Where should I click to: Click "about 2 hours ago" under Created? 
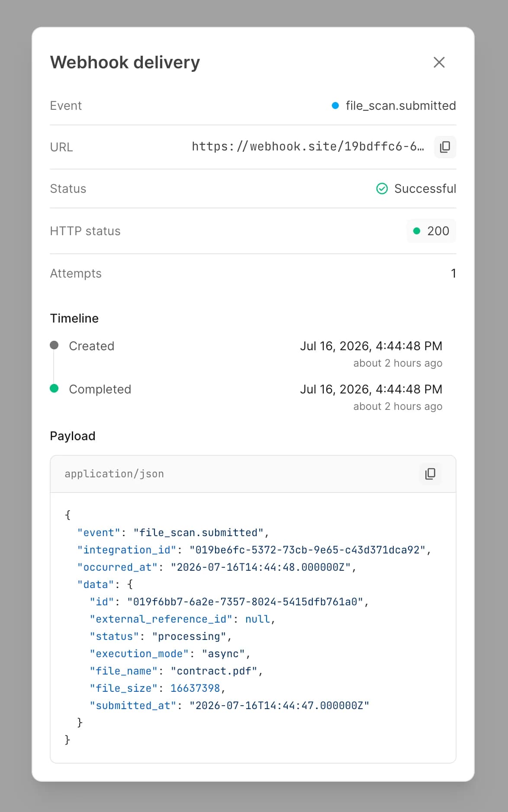pos(398,363)
